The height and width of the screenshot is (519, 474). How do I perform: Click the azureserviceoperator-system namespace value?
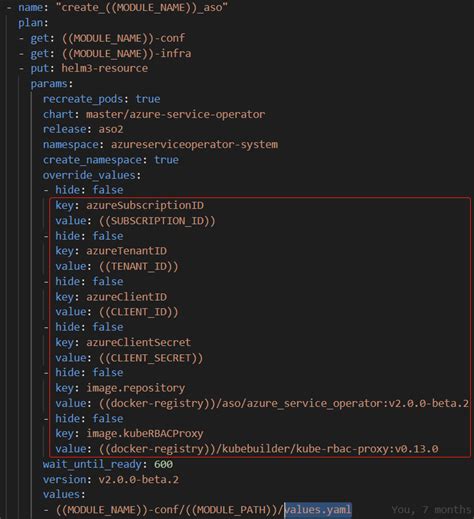[194, 144]
